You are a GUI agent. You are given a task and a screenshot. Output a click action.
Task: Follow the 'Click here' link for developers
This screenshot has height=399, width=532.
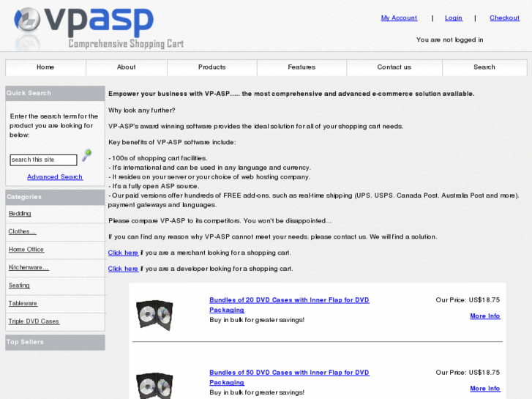click(x=123, y=269)
